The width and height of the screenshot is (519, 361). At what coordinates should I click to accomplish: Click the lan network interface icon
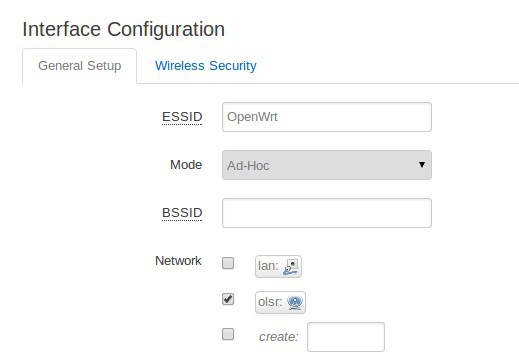tap(290, 267)
